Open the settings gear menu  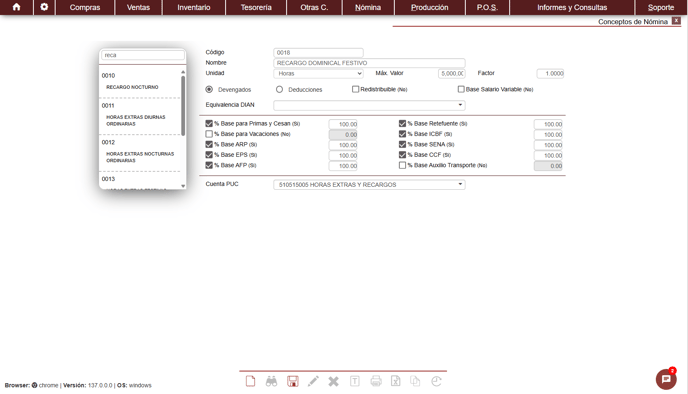point(44,7)
